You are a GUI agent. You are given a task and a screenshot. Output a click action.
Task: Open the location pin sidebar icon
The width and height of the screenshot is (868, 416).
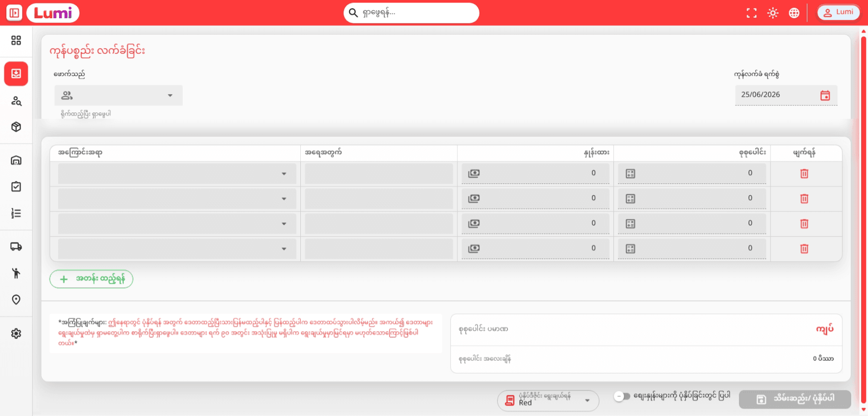point(16,300)
